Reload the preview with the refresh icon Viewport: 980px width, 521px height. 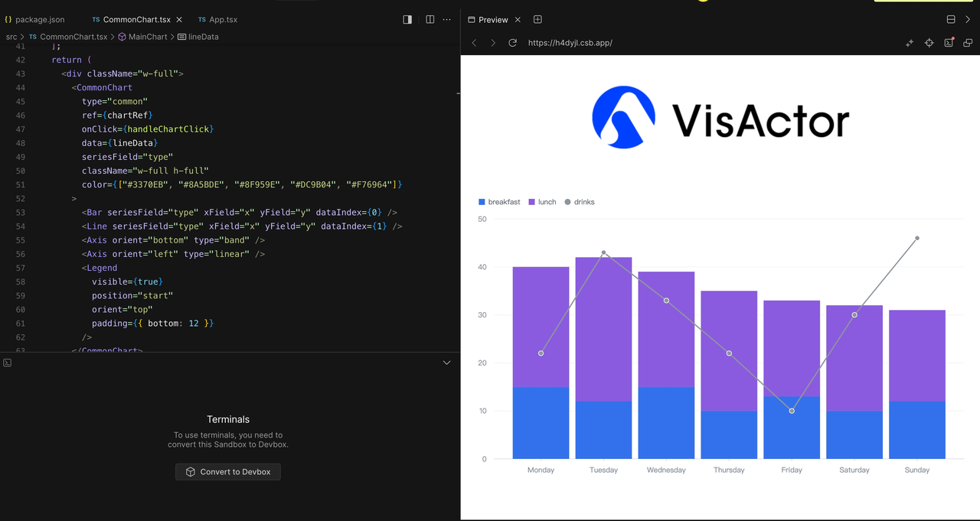(x=512, y=43)
